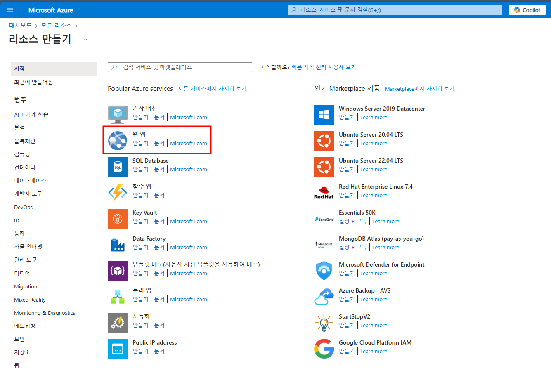Click 만들기 under 논리 앱
The height and width of the screenshot is (392, 551).
(140, 299)
